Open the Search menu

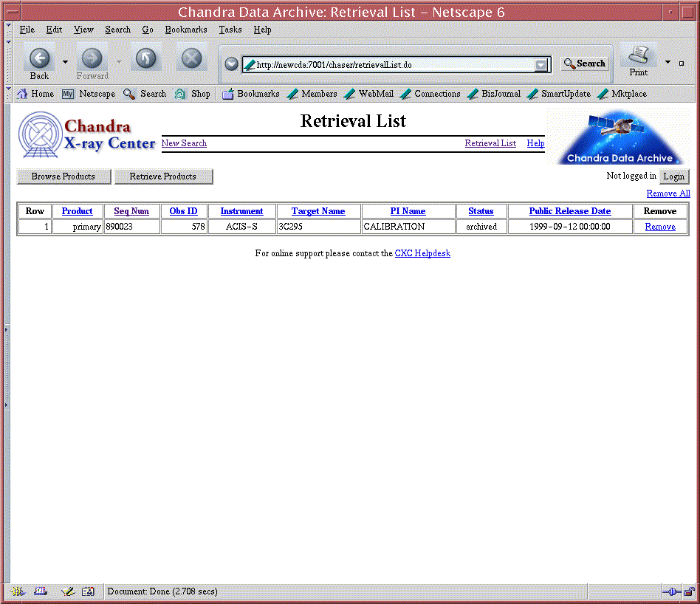click(118, 30)
